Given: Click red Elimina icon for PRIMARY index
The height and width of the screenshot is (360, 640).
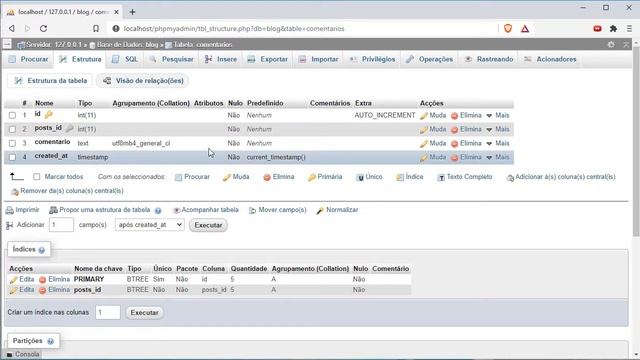Looking at the screenshot, I should pos(42,280).
